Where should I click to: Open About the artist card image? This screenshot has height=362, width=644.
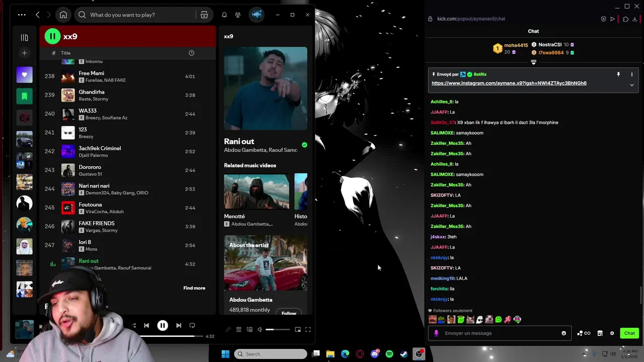266,263
